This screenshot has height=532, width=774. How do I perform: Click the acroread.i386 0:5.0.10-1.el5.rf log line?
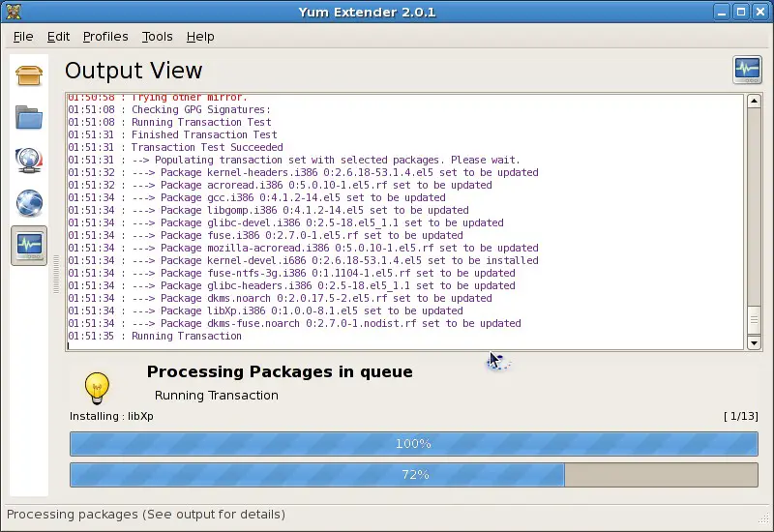(280, 185)
